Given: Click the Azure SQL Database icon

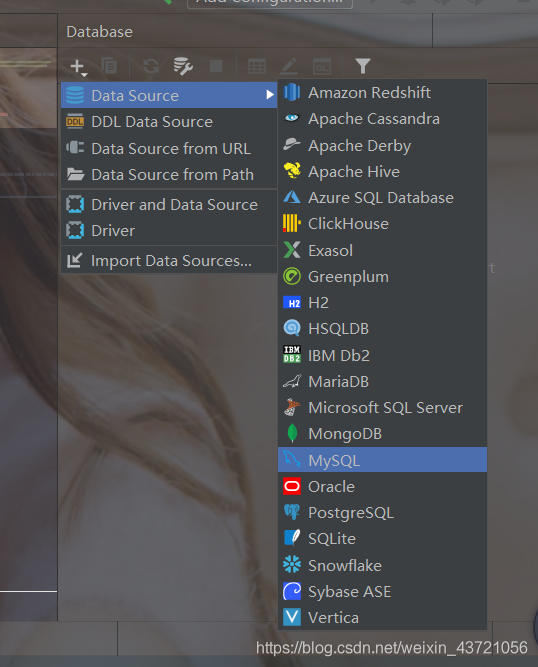Looking at the screenshot, I should (x=292, y=197).
